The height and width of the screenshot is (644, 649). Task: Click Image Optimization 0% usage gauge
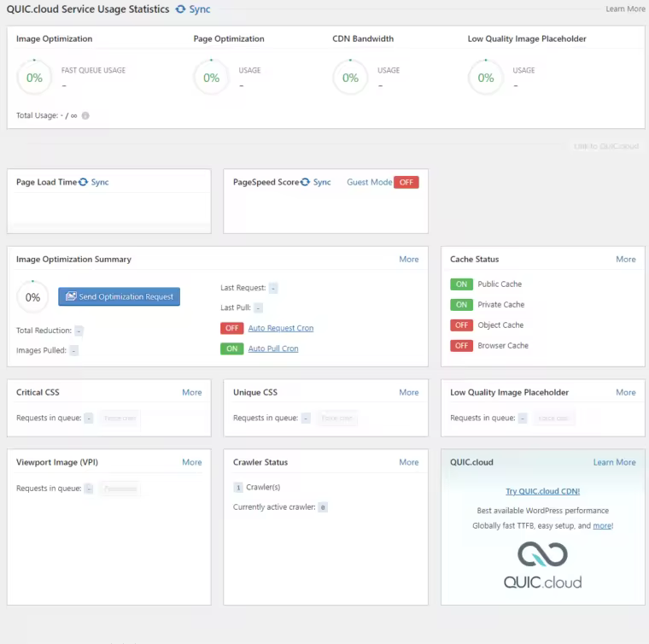pos(34,78)
